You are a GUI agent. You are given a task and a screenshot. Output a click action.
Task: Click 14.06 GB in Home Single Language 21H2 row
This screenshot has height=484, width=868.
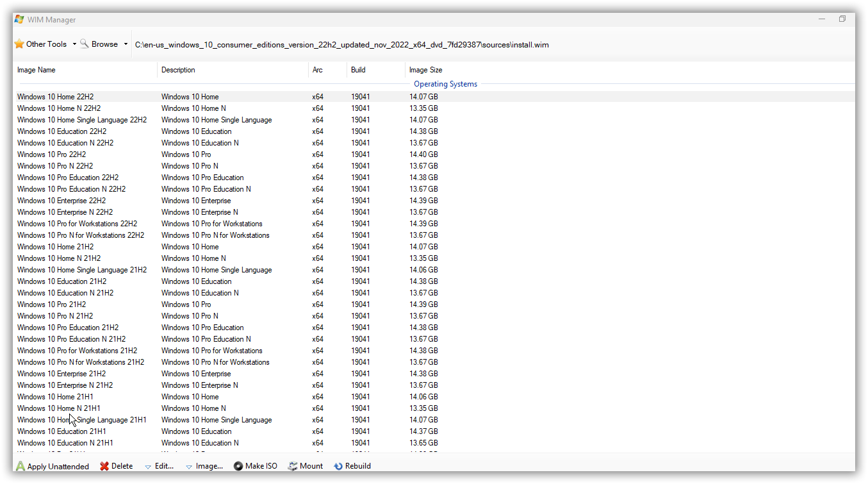pos(423,270)
